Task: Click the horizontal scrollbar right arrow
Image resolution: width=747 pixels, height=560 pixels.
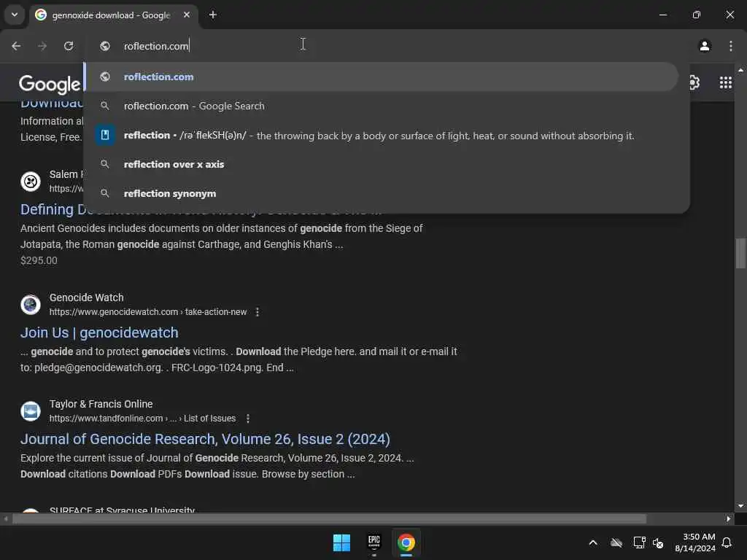Action: [x=729, y=518]
